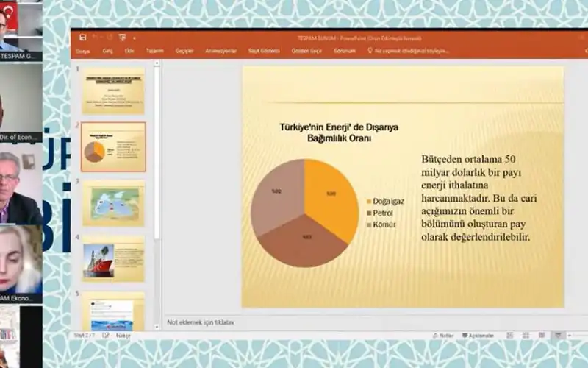Switch to the Animasyonlar ribbon tab
This screenshot has height=368, width=588.
tap(220, 51)
